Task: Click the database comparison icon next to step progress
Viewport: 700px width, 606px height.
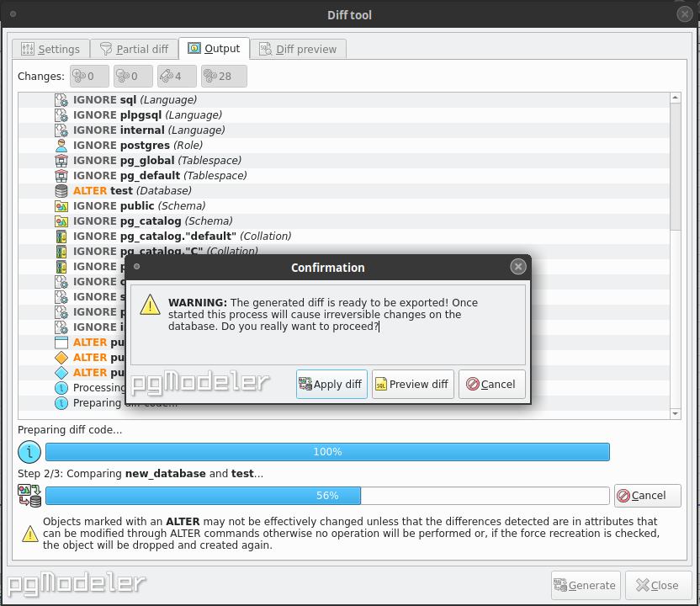Action: 29,495
